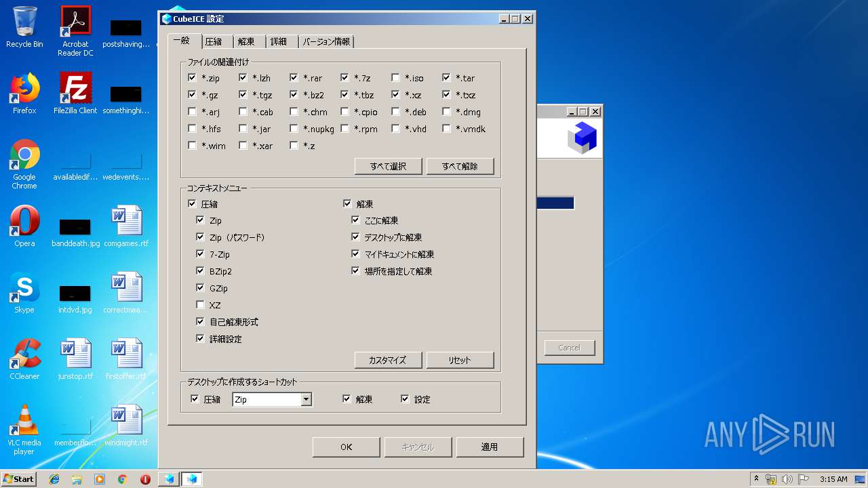
Task: Open the Opera desktop shortcut
Action: [x=24, y=226]
